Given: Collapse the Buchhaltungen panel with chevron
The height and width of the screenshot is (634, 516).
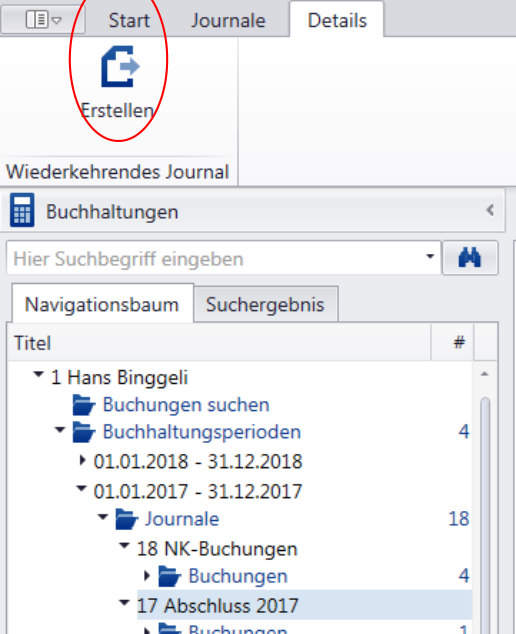Looking at the screenshot, I should 490,210.
